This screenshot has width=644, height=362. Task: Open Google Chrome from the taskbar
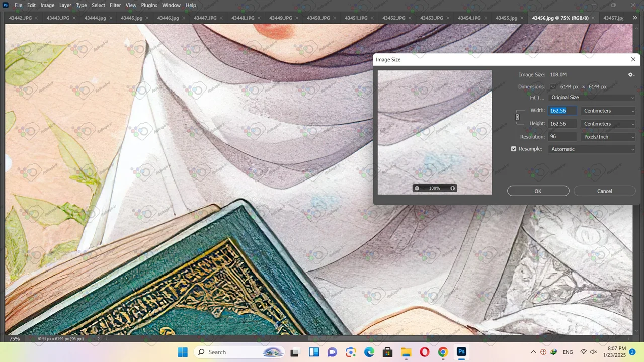pyautogui.click(x=443, y=352)
